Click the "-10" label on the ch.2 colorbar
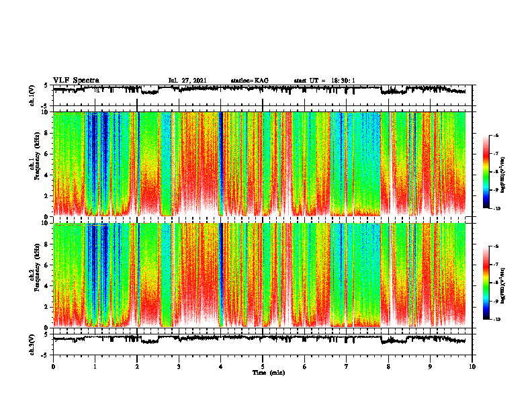Image resolution: width=532 pixels, height=411 pixels. tap(496, 320)
